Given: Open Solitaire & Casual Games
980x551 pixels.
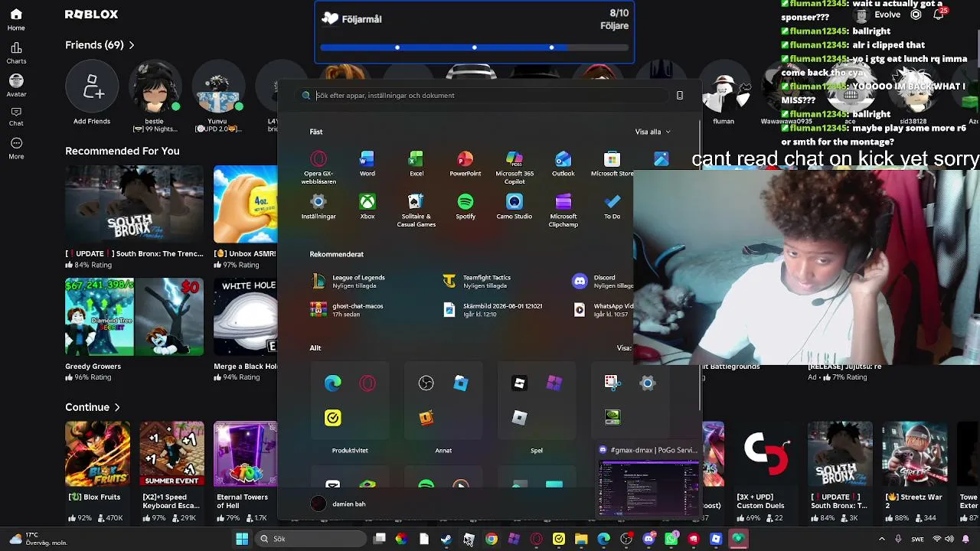Looking at the screenshot, I should [x=416, y=210].
